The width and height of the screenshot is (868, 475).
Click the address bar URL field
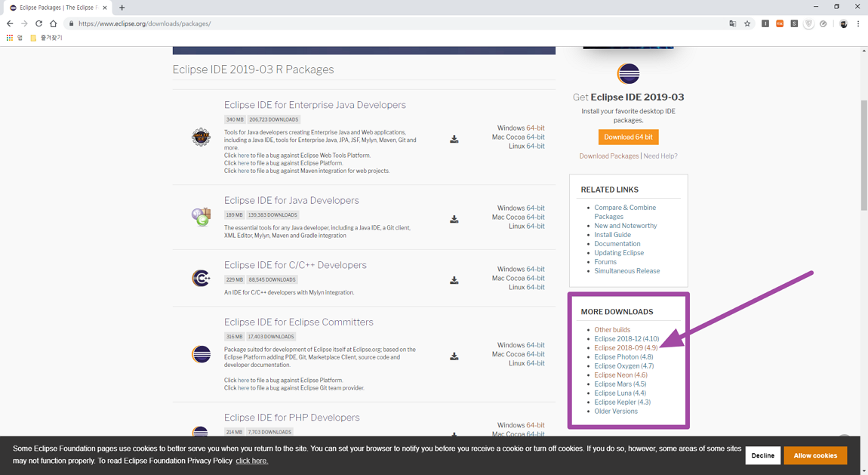[399, 24]
